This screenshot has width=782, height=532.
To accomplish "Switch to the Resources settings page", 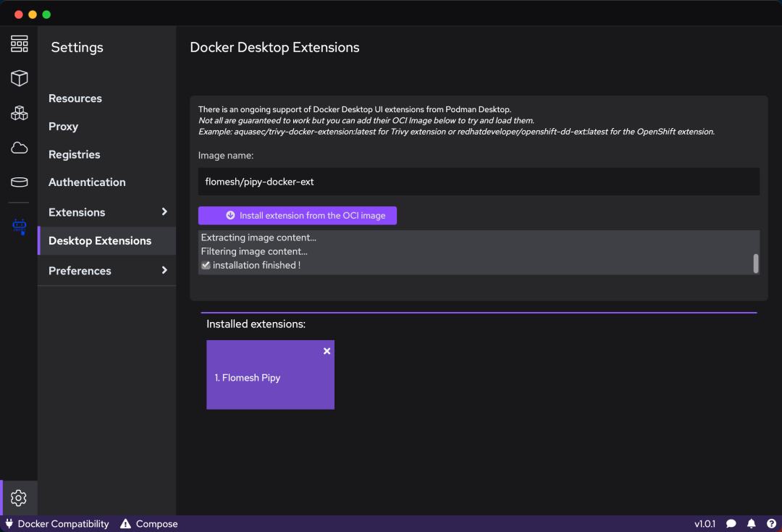I will pyautogui.click(x=75, y=98).
